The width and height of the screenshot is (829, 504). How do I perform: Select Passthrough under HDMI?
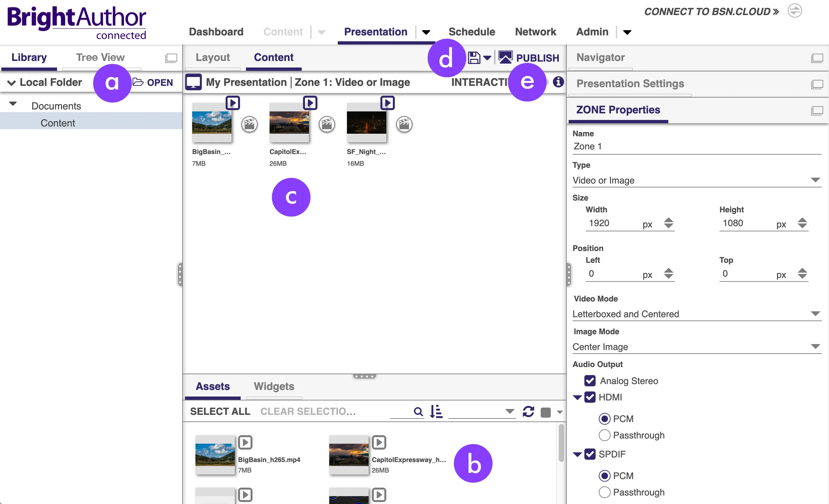[x=604, y=436]
